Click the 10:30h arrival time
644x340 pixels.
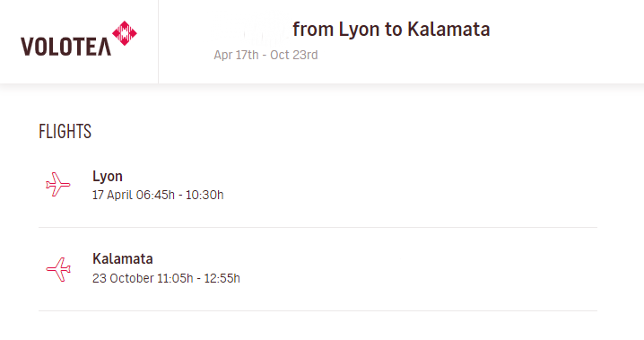[205, 195]
